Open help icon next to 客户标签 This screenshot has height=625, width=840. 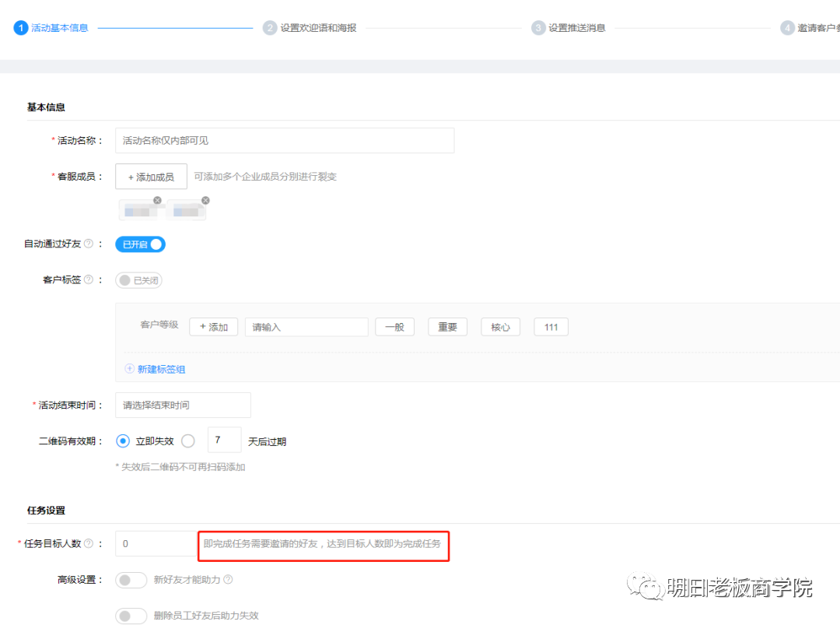89,279
